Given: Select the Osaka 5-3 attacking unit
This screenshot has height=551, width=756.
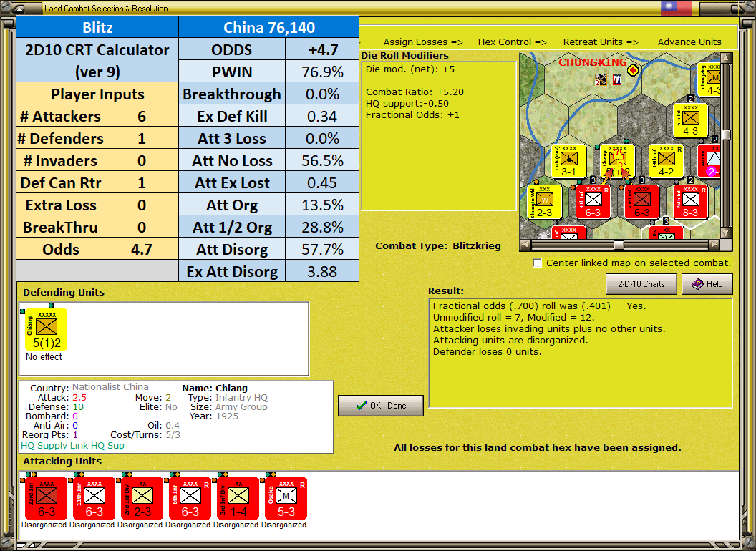Looking at the screenshot, I should tap(286, 498).
